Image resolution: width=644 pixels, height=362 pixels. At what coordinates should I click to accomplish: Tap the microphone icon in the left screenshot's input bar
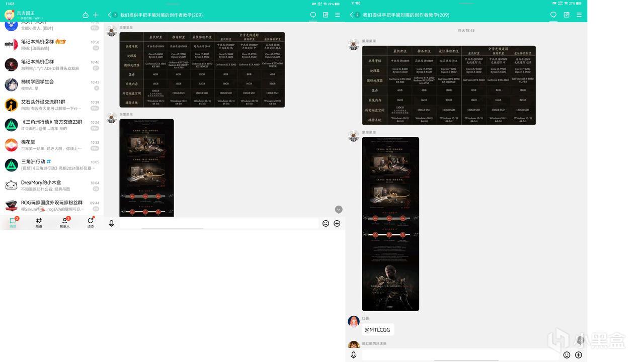pos(112,223)
